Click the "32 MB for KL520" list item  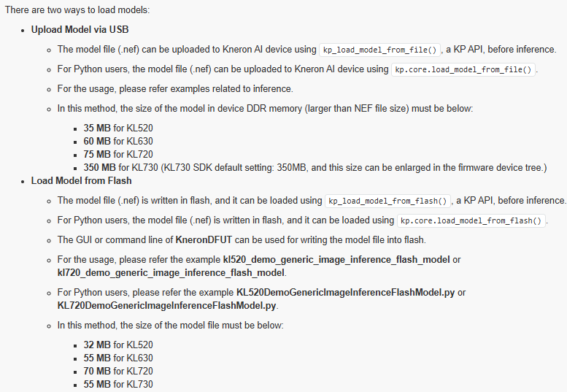click(118, 345)
